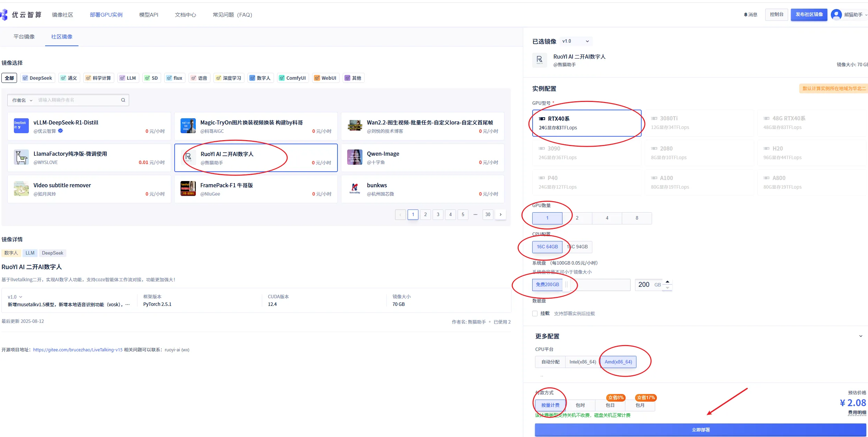Click the 优云智算 logo icon
This screenshot has height=437, width=868.
tap(4, 15)
